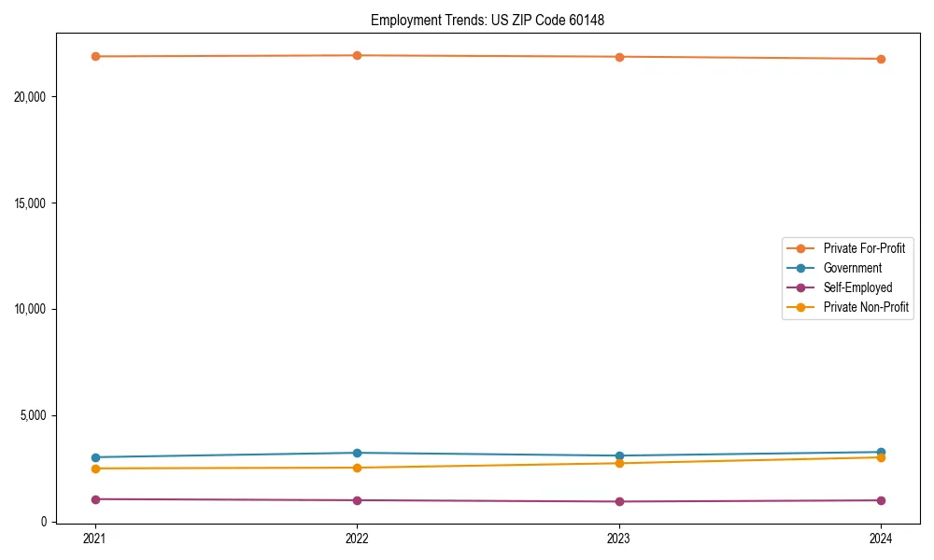Click the 2023 Government data point
The height and width of the screenshot is (560, 934).
(618, 455)
